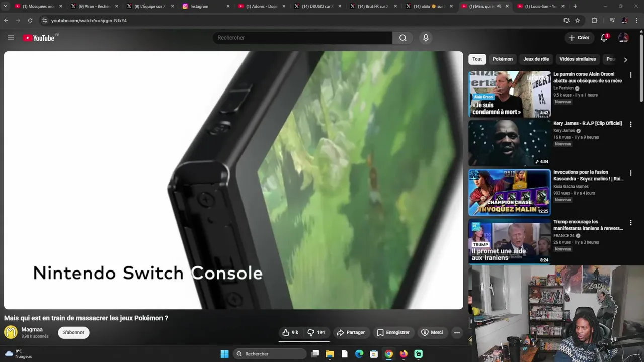The height and width of the screenshot is (362, 644).
Task: Dislike the video with thumbs down
Action: pos(316,332)
